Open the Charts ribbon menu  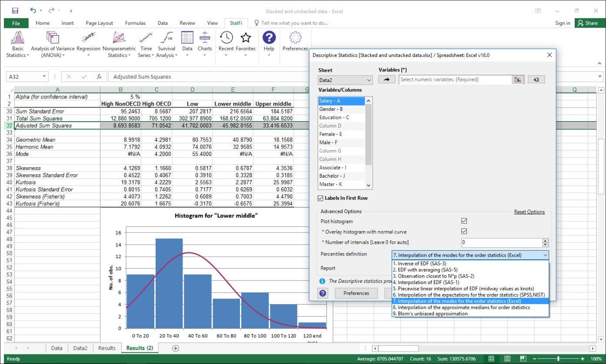pyautogui.click(x=205, y=44)
